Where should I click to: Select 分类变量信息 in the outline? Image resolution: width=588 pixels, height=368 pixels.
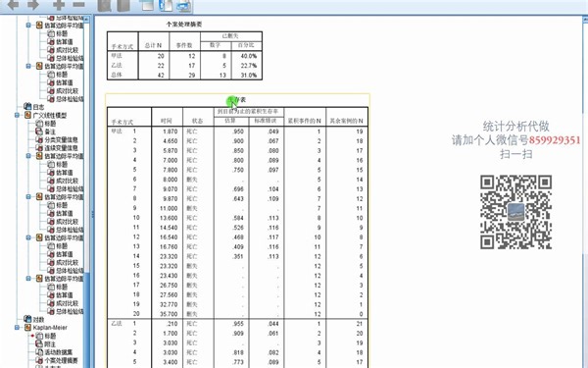(61, 139)
